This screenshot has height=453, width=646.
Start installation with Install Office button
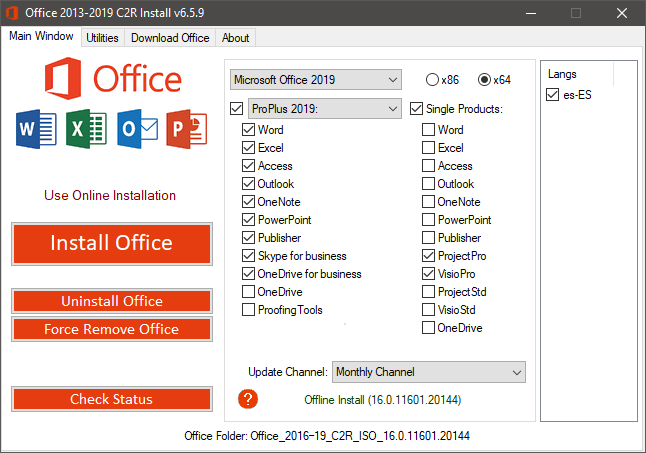(112, 244)
